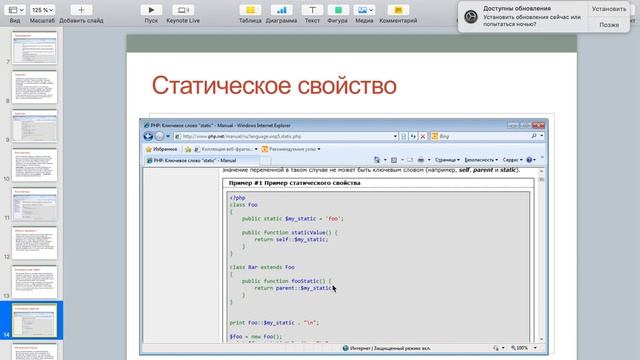Add a text box with Текст

[x=312, y=10]
